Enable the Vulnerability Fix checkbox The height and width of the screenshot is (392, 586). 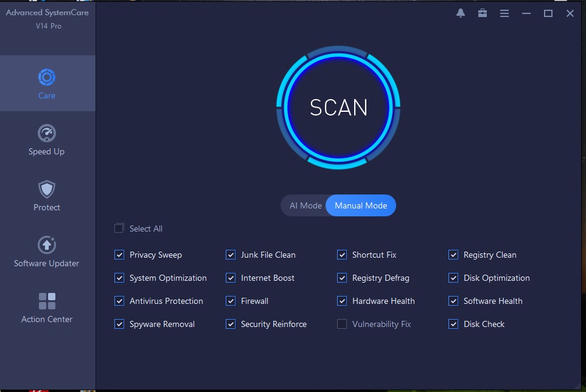tap(342, 324)
